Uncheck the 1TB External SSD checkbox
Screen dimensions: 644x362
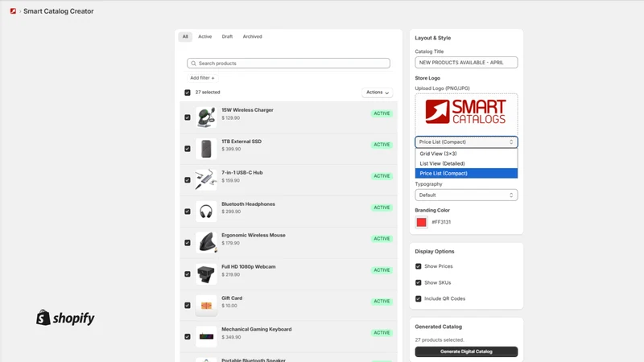(x=188, y=149)
